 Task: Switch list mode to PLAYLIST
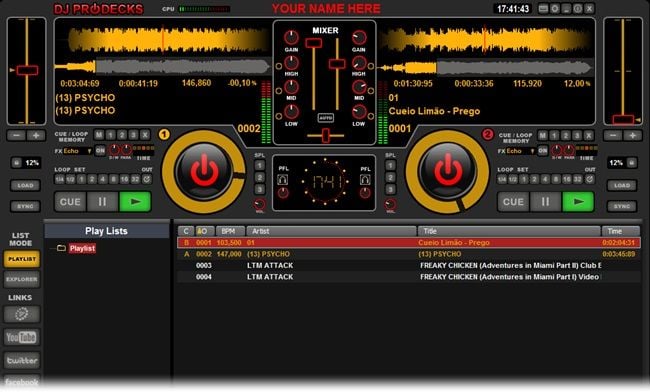point(22,259)
